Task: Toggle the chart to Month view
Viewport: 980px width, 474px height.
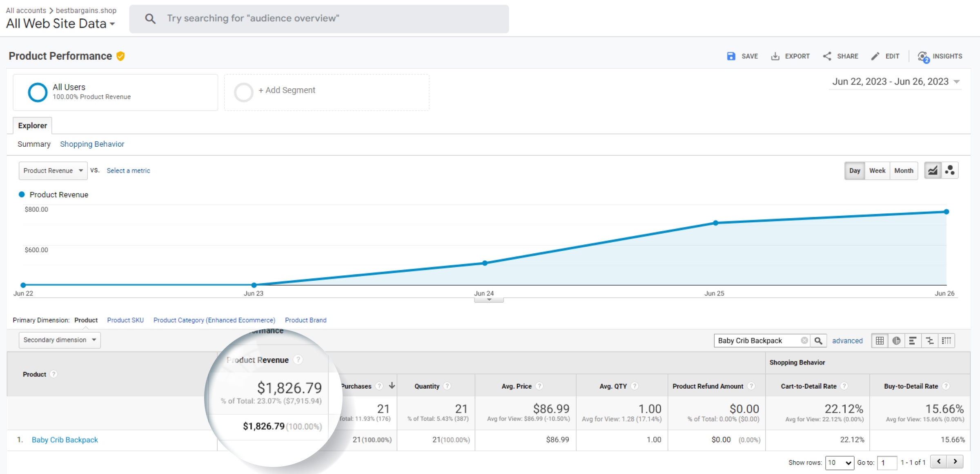Action: [x=904, y=170]
